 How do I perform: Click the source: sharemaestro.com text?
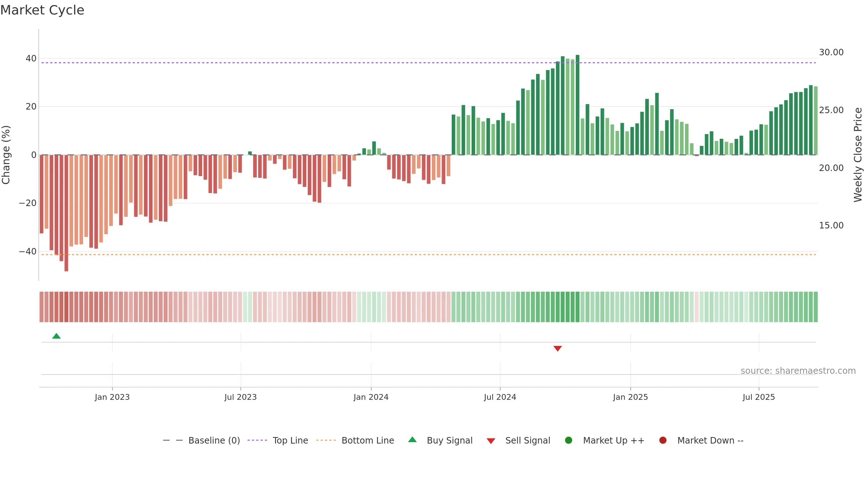point(798,371)
